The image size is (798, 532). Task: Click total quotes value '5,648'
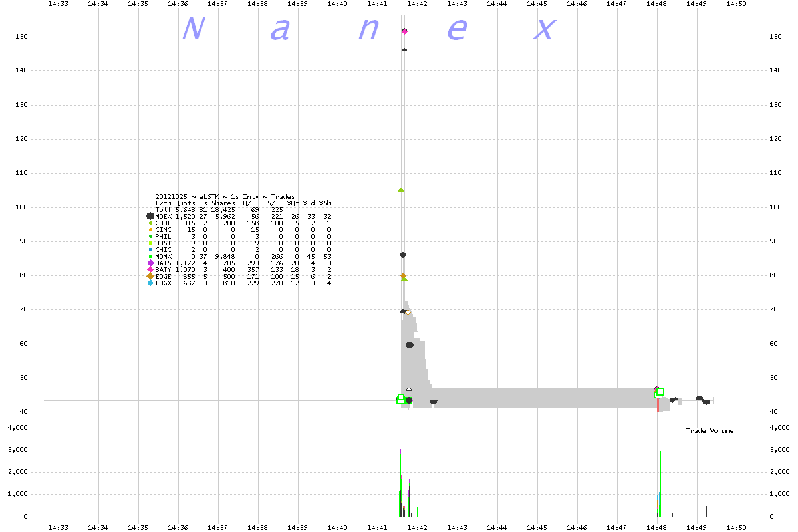pyautogui.click(x=186, y=210)
